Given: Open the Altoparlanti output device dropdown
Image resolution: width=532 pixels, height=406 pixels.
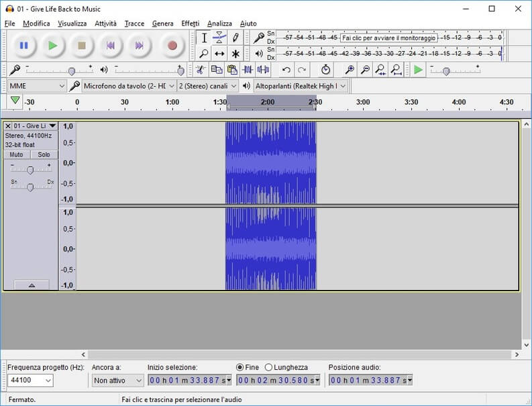Looking at the screenshot, I should [x=301, y=86].
